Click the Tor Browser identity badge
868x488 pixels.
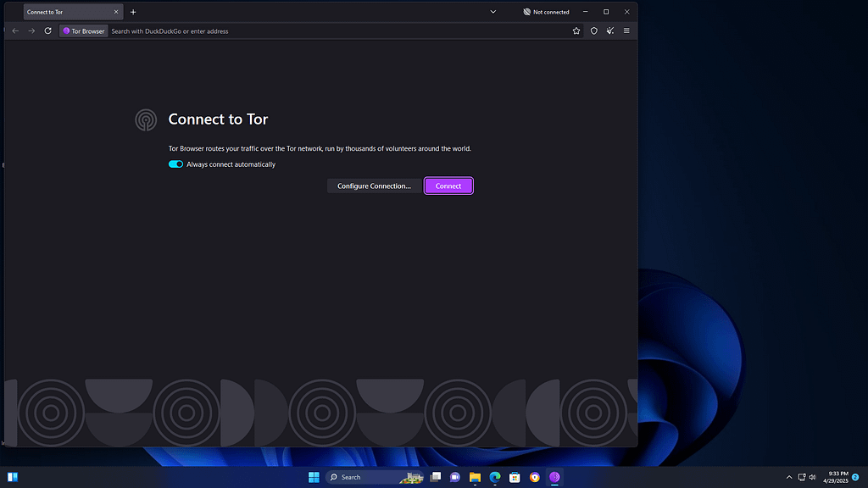coord(84,31)
